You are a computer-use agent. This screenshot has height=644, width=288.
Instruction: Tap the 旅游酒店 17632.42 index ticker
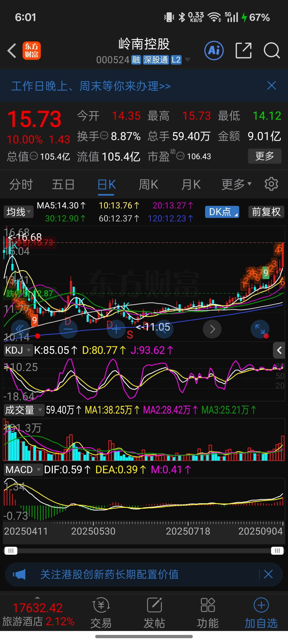point(38,614)
